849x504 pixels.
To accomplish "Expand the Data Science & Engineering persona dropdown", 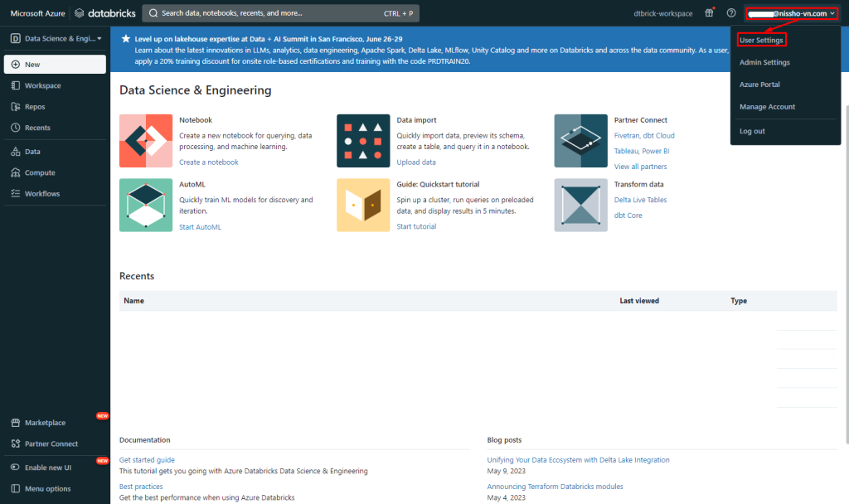I will tap(55, 38).
